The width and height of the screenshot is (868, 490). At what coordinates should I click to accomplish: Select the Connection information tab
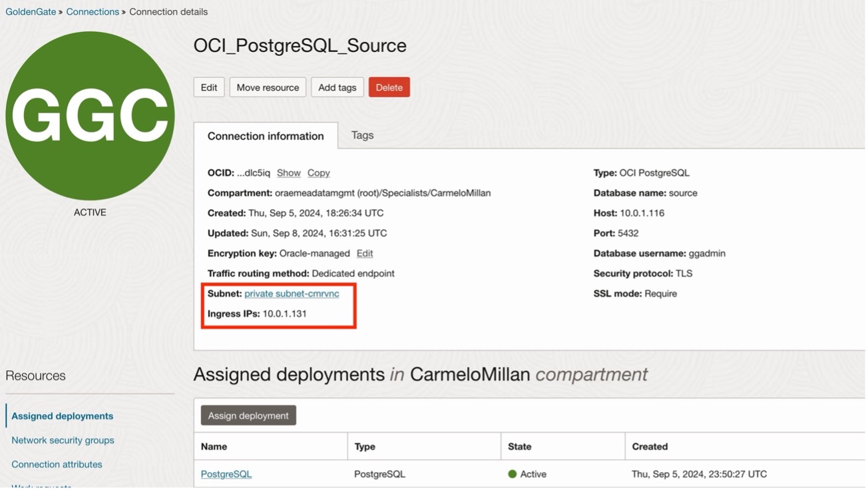266,136
